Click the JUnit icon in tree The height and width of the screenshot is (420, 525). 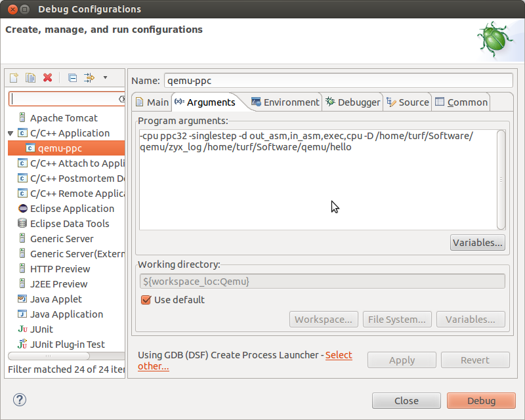tap(22, 329)
